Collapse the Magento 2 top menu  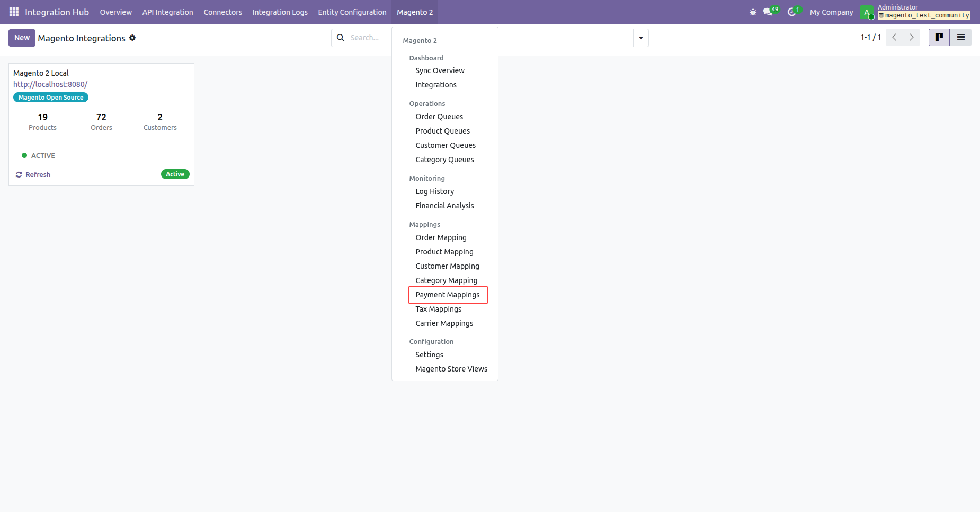click(415, 12)
